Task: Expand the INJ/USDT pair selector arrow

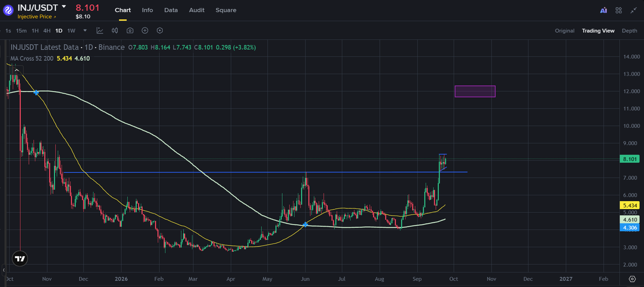Action: coord(64,8)
